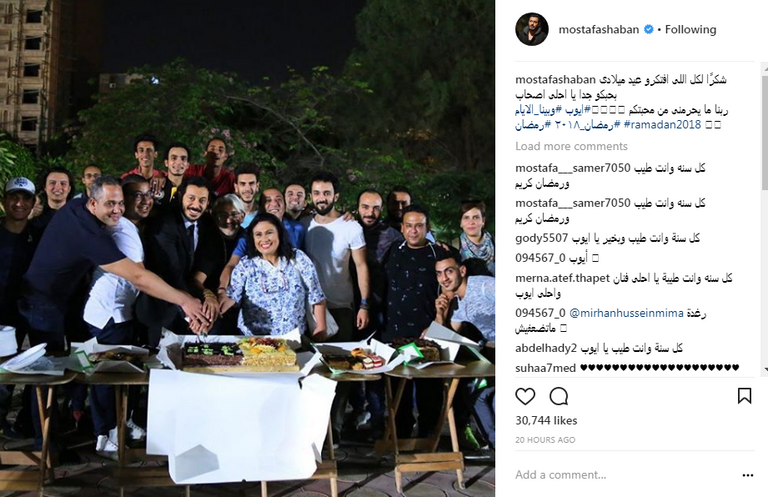Open commenter merna.atef.thapet's profile
Viewport: 768px width, 497px height.
pyautogui.click(x=562, y=278)
